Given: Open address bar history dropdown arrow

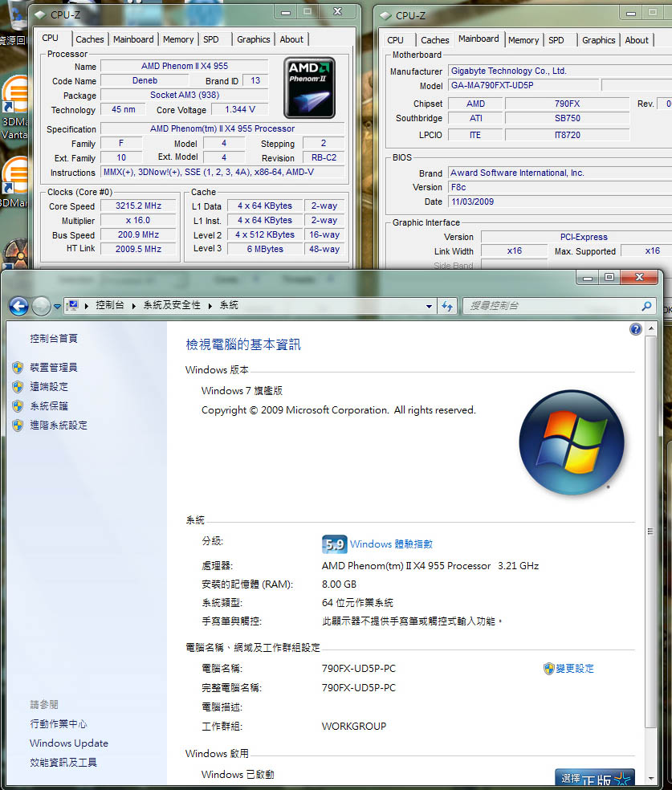Looking at the screenshot, I should pyautogui.click(x=429, y=306).
